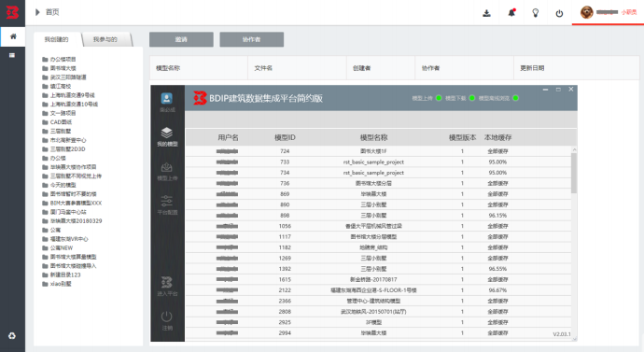Click the 96.67% cache value

[x=497, y=290]
